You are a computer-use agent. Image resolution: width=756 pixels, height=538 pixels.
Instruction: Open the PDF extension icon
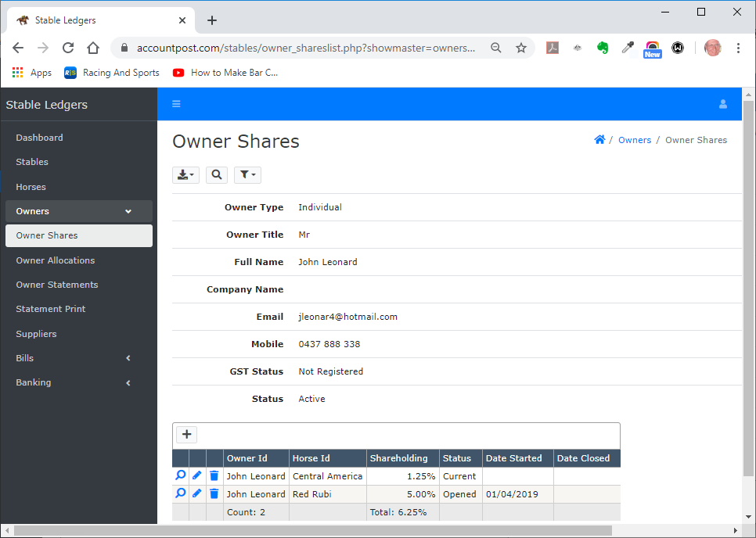point(552,48)
